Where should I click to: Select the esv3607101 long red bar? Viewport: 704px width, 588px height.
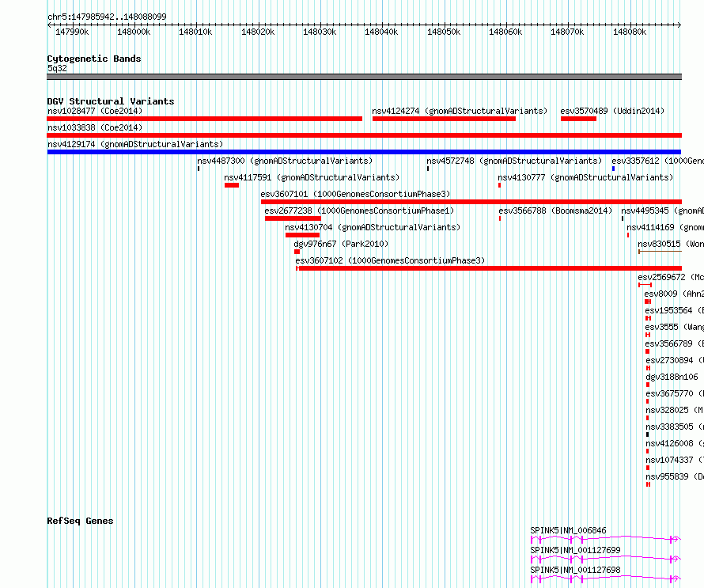471,202
